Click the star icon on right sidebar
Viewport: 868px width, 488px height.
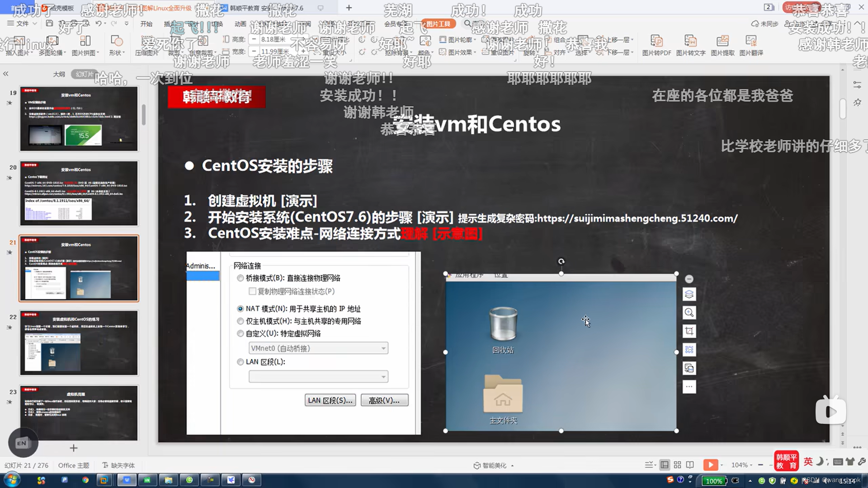tap(857, 103)
